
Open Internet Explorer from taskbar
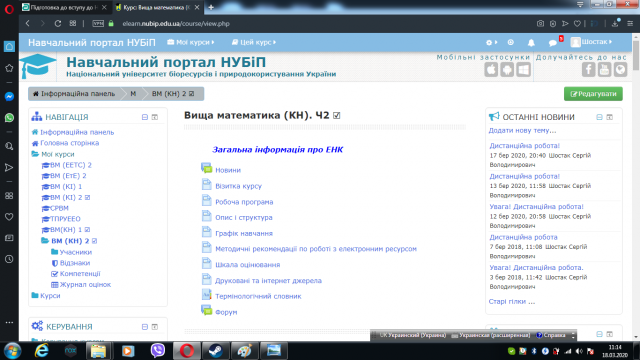click(x=42, y=351)
